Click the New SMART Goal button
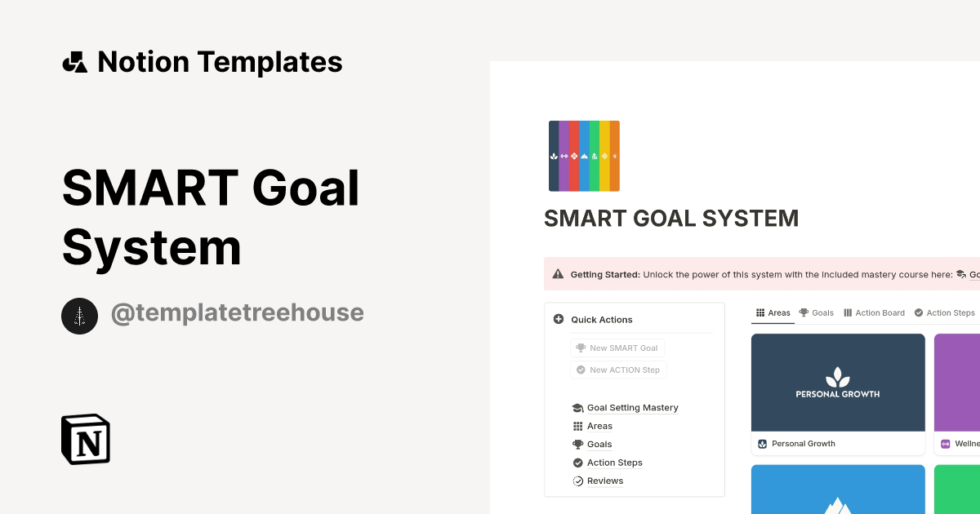The height and width of the screenshot is (514, 980). (x=617, y=348)
